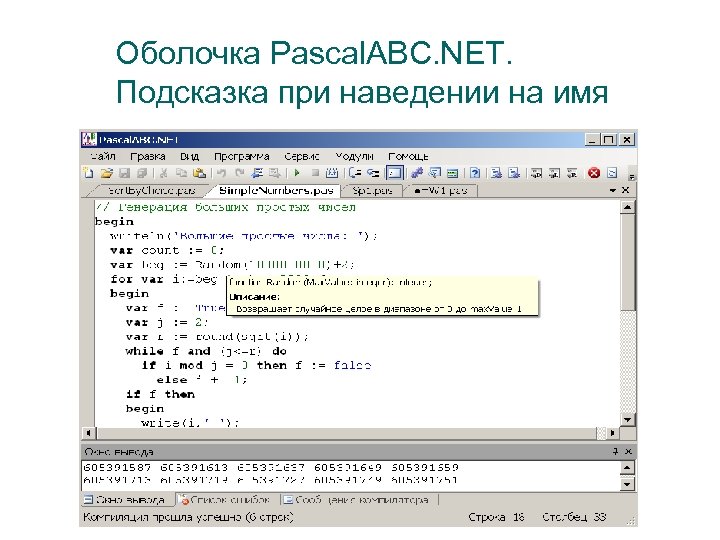
Task: Click editor vertical scrollbar down arrow
Action: pos(627,419)
